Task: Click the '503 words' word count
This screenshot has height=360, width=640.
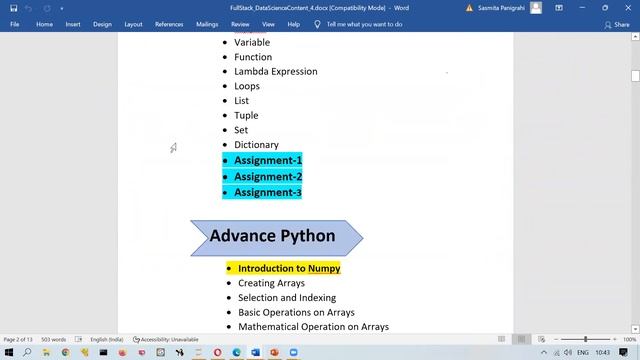Action: [53, 340]
